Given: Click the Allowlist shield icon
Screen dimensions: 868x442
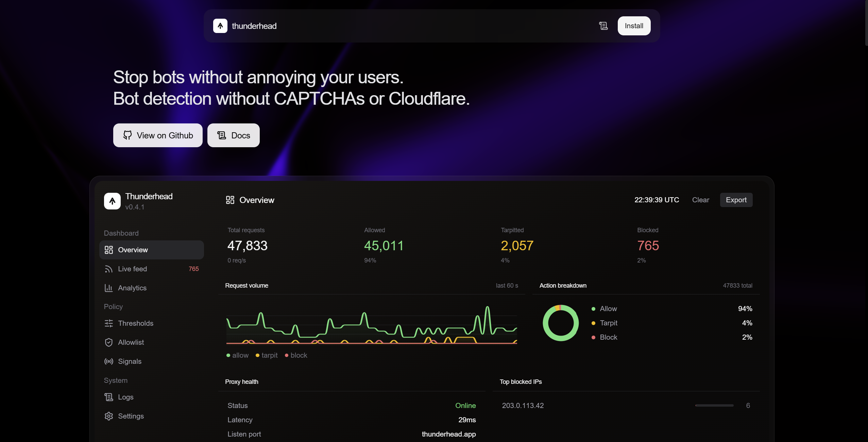Looking at the screenshot, I should [x=109, y=342].
